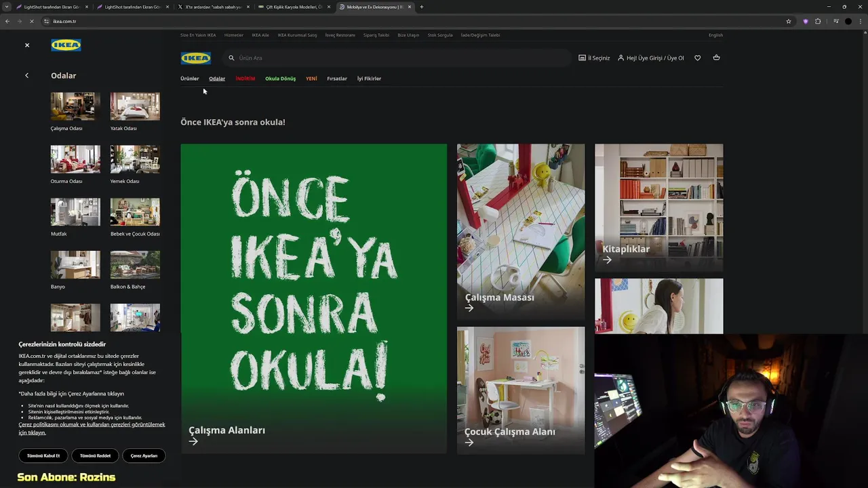Viewport: 868px width, 488px height.
Task: Switch to the X'te ardardavı tab
Action: point(212,7)
